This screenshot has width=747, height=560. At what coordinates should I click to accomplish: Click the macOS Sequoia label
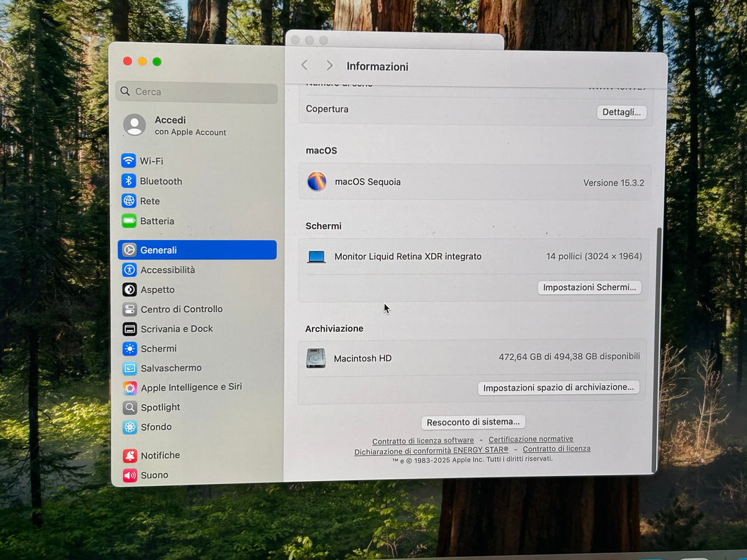point(368,182)
